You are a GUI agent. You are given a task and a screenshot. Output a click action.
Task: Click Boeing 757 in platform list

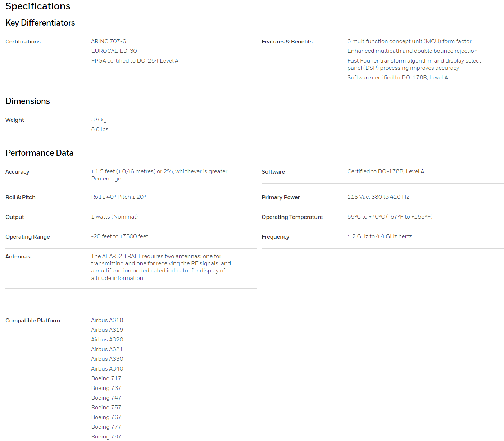tap(106, 408)
